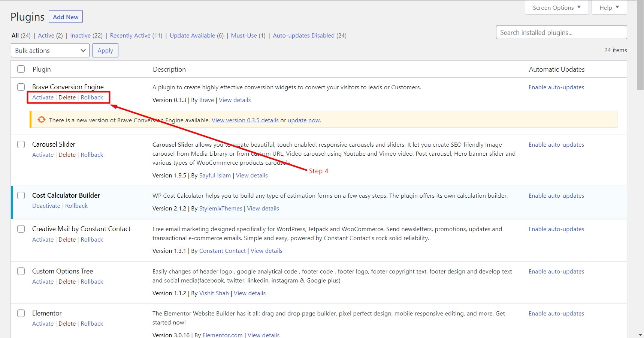
Task: View details of Cost Calculator Builder
Action: click(263, 208)
